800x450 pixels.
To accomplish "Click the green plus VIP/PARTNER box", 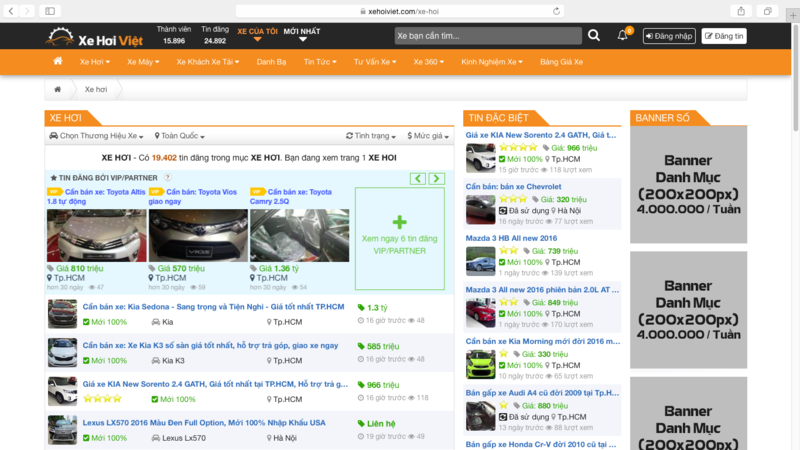I will tap(399, 238).
